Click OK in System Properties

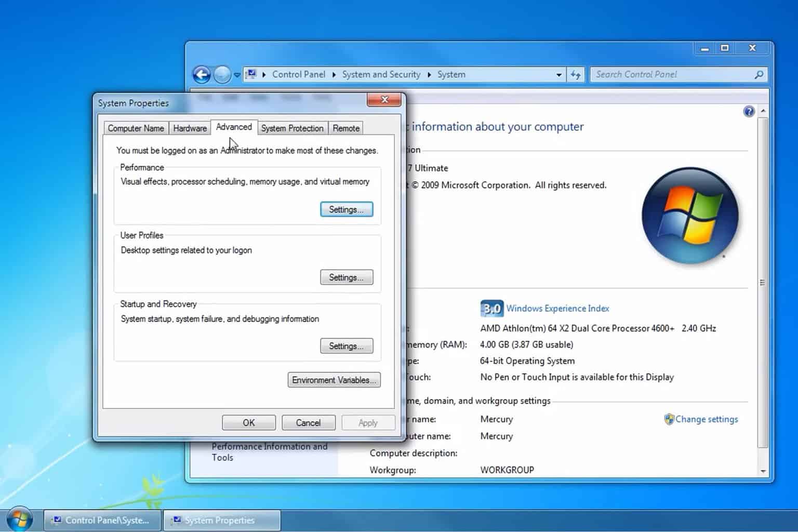click(249, 422)
